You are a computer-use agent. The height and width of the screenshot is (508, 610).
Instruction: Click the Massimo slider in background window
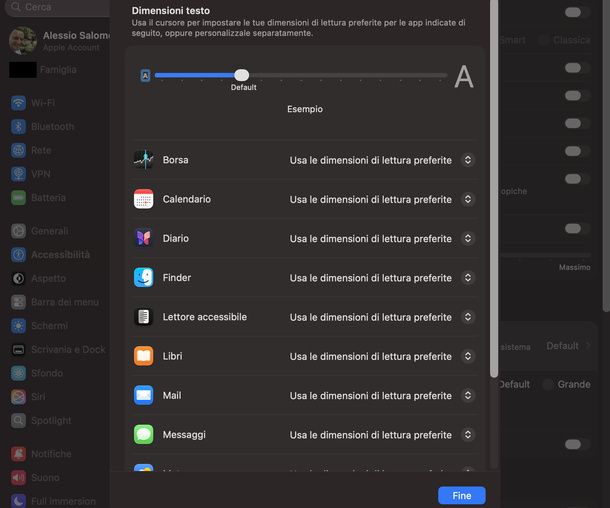545,255
